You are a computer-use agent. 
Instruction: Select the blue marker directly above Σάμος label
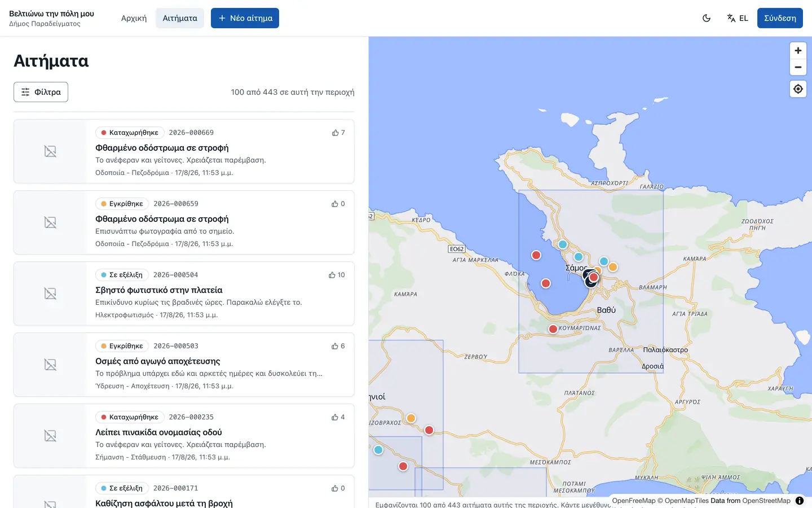tap(579, 257)
